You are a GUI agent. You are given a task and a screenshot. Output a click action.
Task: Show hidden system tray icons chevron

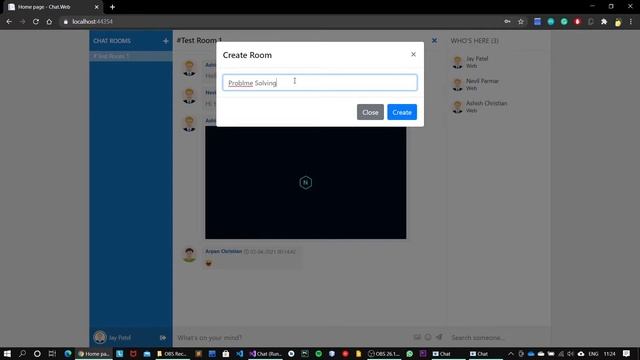coord(511,353)
